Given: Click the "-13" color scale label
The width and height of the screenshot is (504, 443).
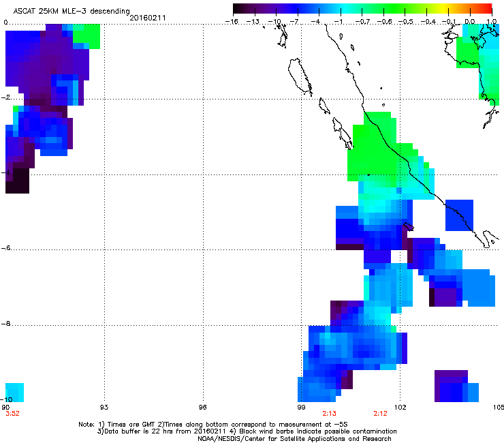Looking at the screenshot, I should click(x=253, y=22).
